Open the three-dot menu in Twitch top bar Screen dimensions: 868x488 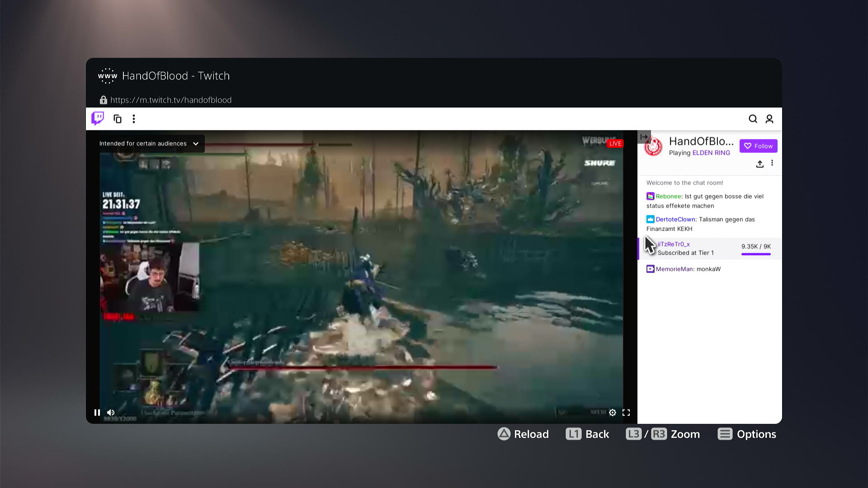coord(134,119)
